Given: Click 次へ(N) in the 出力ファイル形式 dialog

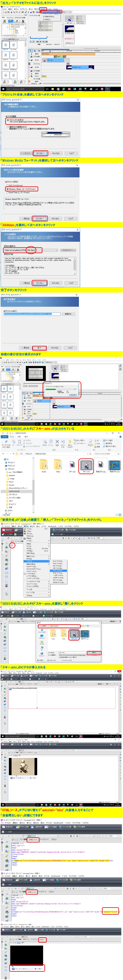Looking at the screenshot, I should (x=40, y=218).
